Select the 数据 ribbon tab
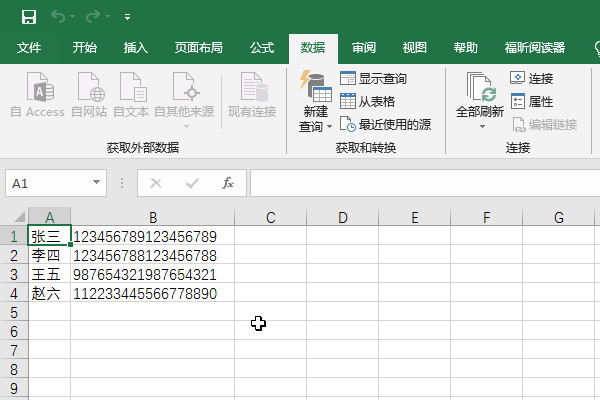Image resolution: width=600 pixels, height=400 pixels. click(x=313, y=48)
